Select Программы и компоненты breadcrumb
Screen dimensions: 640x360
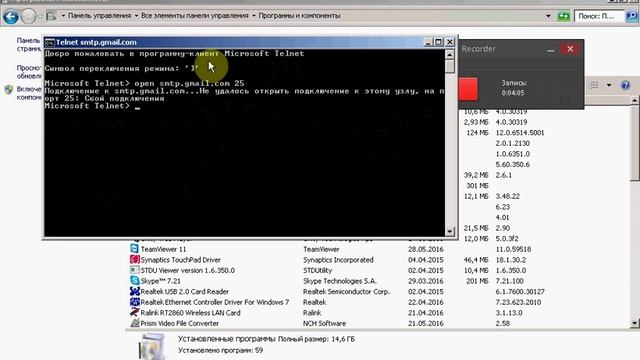click(x=299, y=16)
